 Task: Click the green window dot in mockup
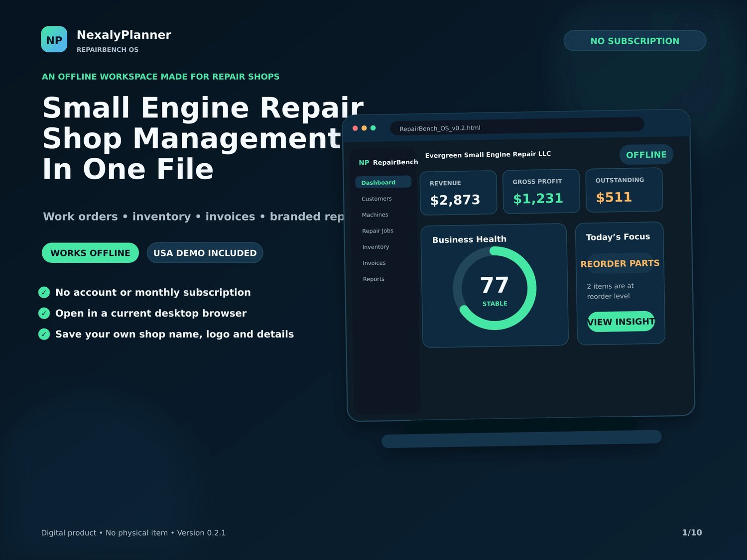(x=373, y=128)
